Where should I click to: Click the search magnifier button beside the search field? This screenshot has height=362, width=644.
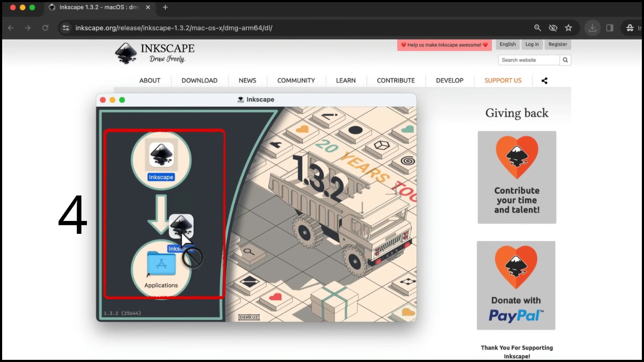coord(566,60)
